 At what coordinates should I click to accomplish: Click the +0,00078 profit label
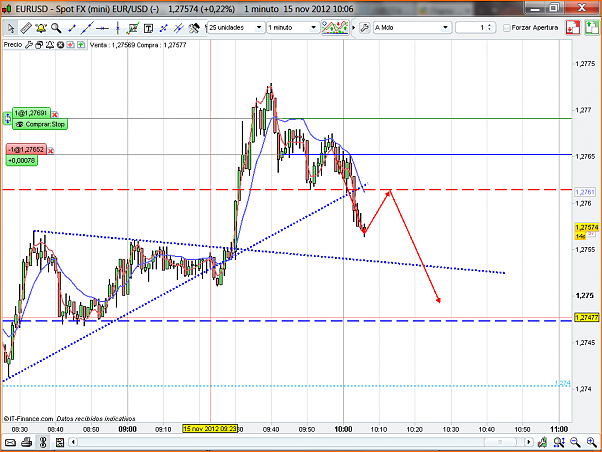(22, 160)
